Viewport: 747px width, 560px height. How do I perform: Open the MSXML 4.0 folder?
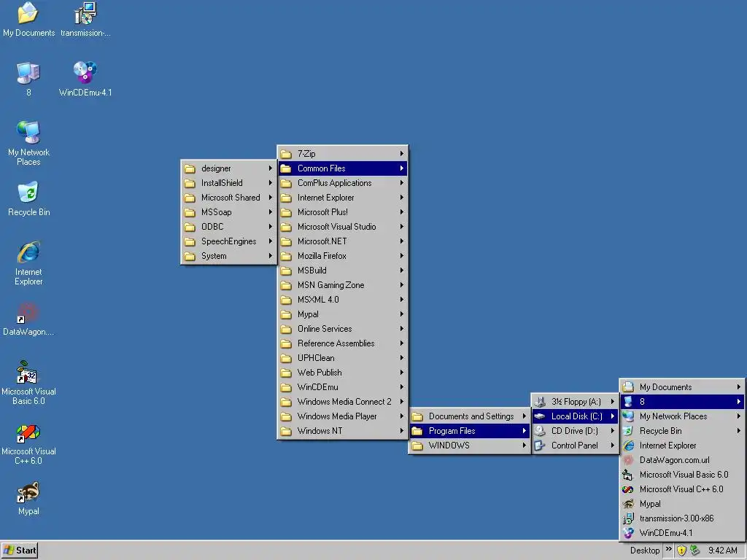pos(343,300)
